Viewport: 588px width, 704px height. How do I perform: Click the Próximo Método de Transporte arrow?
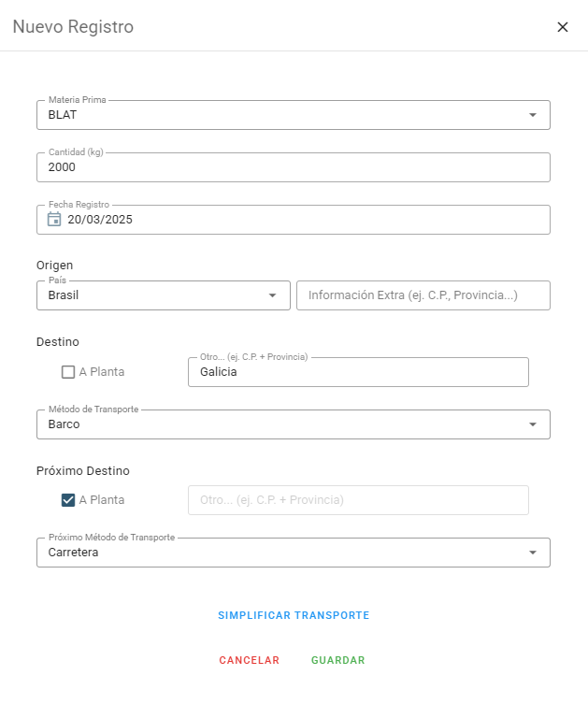[533, 553]
